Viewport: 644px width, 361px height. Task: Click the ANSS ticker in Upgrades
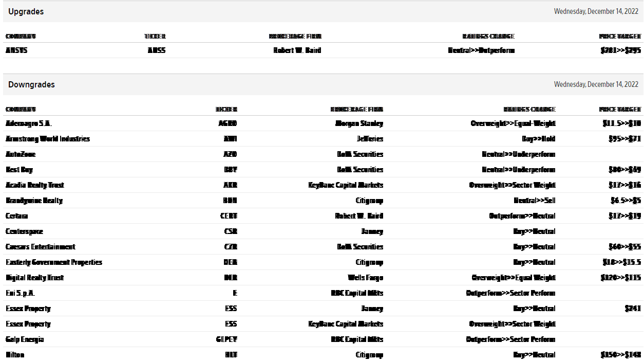[157, 50]
